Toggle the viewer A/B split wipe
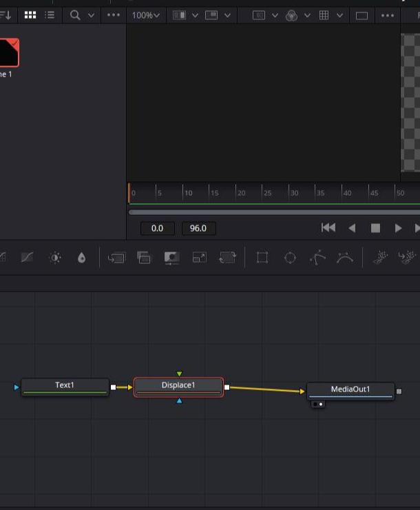Viewport: 420px width, 510px height. click(179, 15)
